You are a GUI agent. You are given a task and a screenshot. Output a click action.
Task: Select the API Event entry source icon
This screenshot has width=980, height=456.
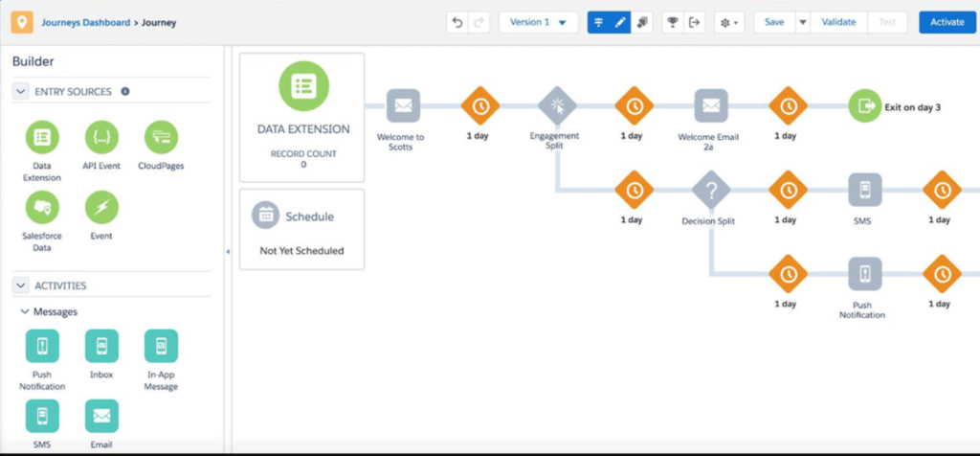[101, 138]
